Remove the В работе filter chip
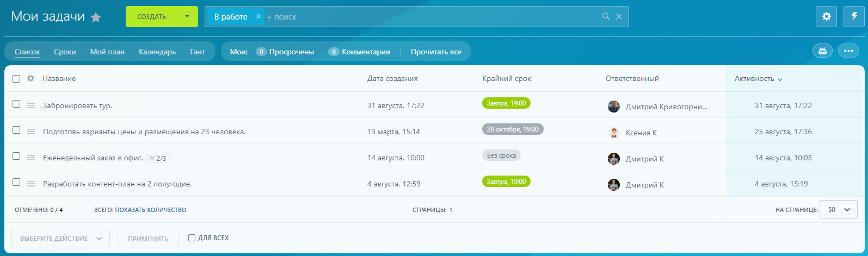 click(x=258, y=17)
